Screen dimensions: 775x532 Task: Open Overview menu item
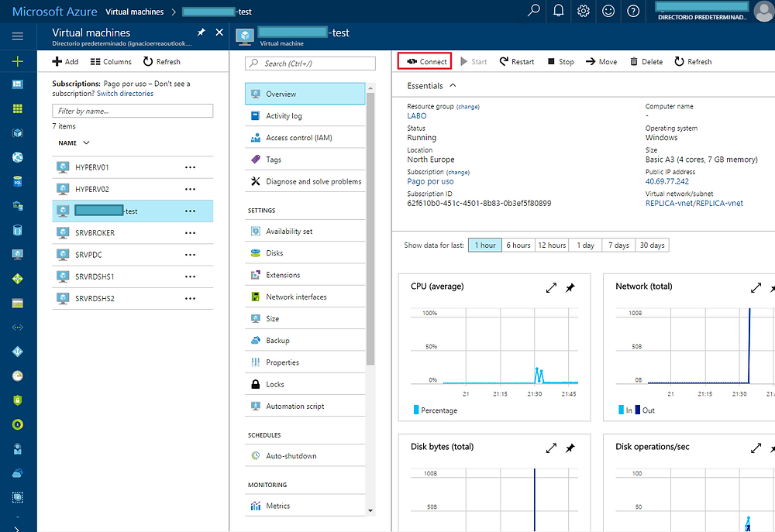pyautogui.click(x=305, y=94)
